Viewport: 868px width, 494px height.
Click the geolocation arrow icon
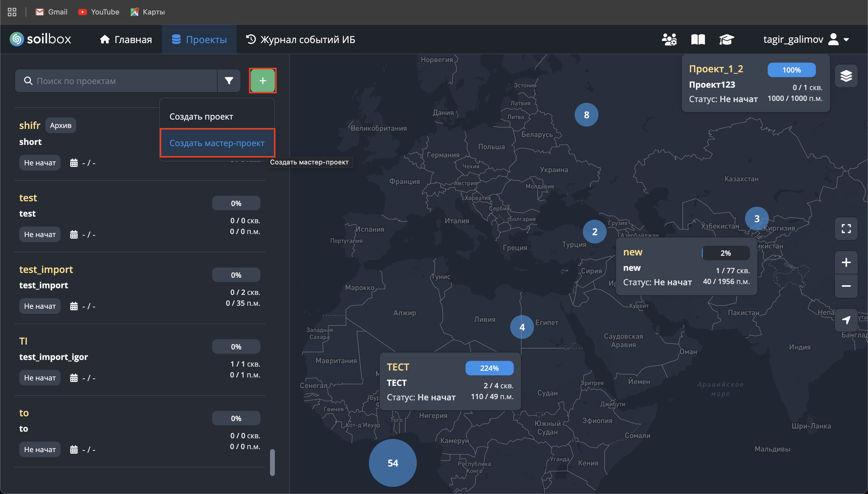tap(846, 320)
